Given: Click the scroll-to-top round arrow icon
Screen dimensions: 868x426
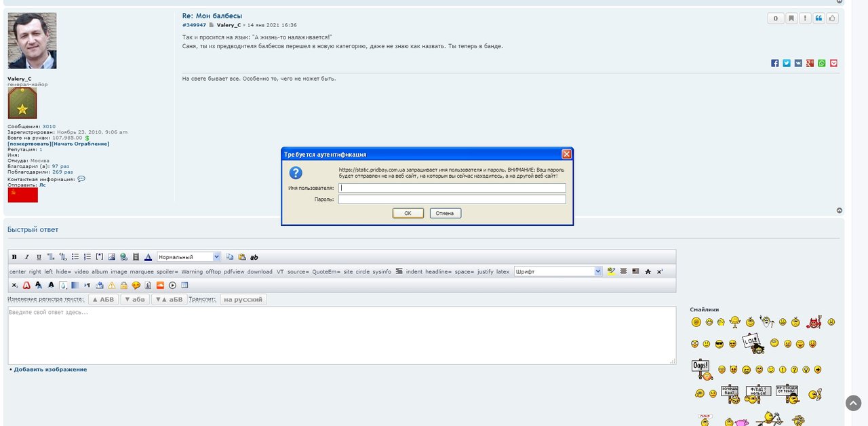Looking at the screenshot, I should pos(853,403).
